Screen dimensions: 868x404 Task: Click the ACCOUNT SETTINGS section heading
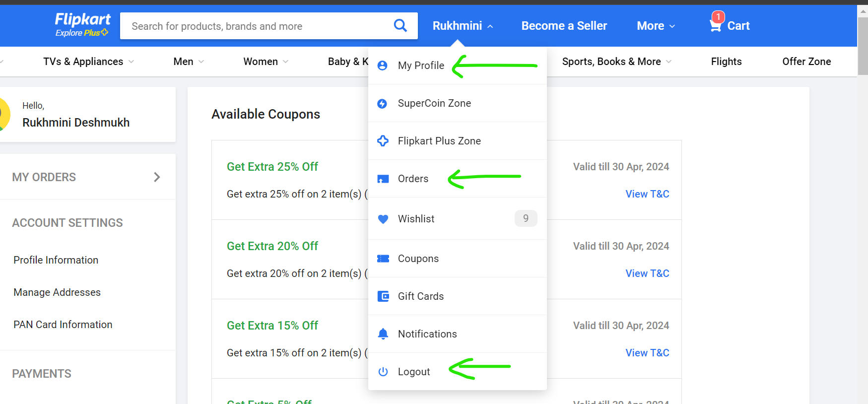(x=67, y=223)
